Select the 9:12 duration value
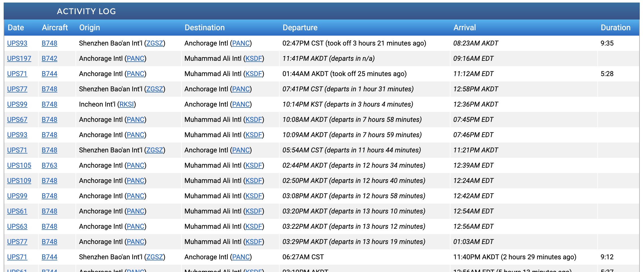This screenshot has height=272, width=644. point(607,257)
